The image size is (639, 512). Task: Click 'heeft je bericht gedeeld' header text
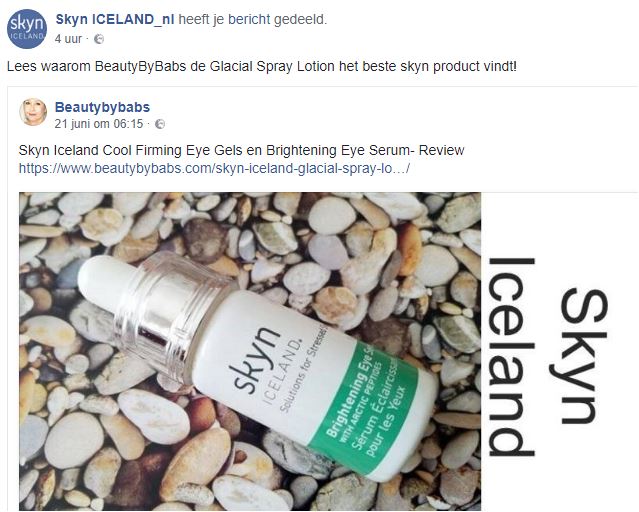coord(253,19)
